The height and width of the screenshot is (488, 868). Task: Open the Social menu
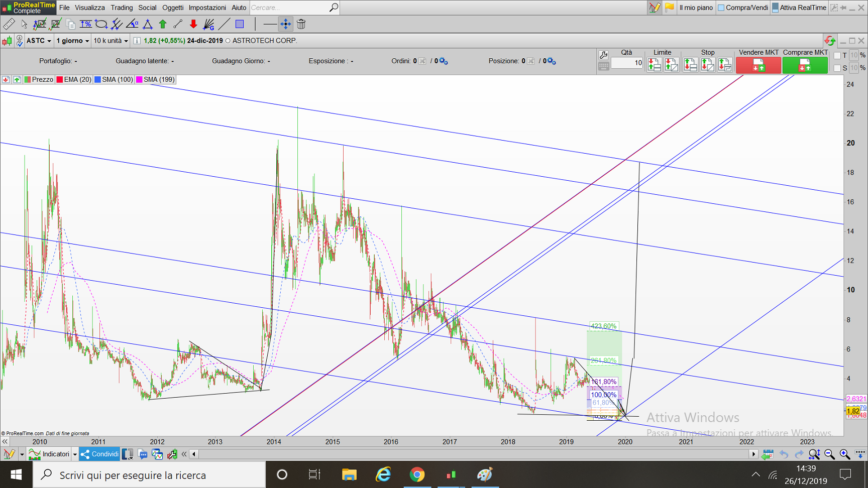[147, 8]
